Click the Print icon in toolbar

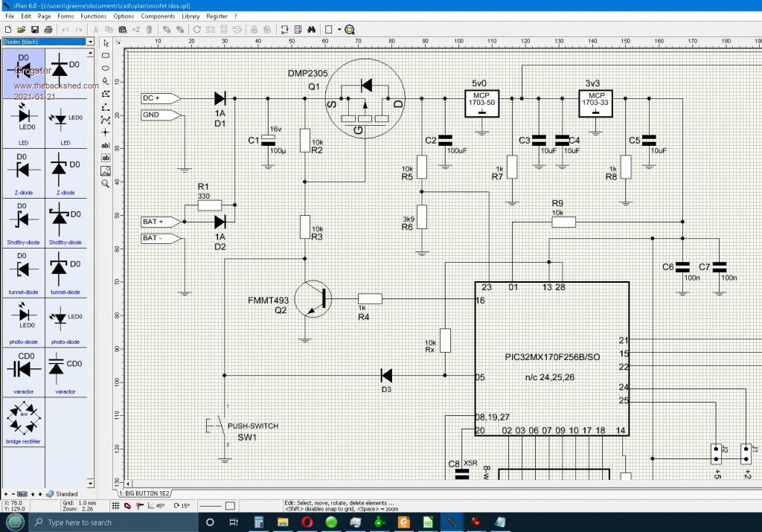click(x=48, y=29)
